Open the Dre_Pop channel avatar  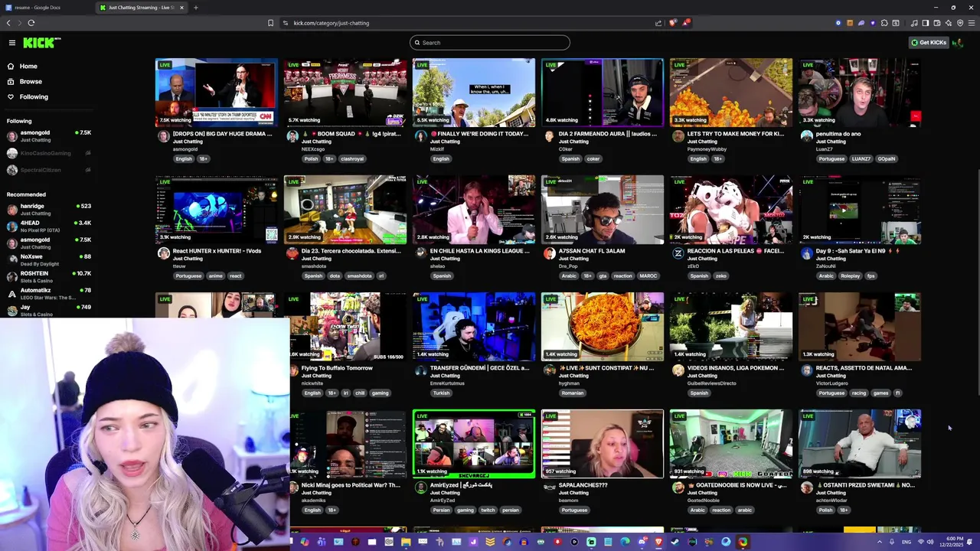(x=549, y=253)
